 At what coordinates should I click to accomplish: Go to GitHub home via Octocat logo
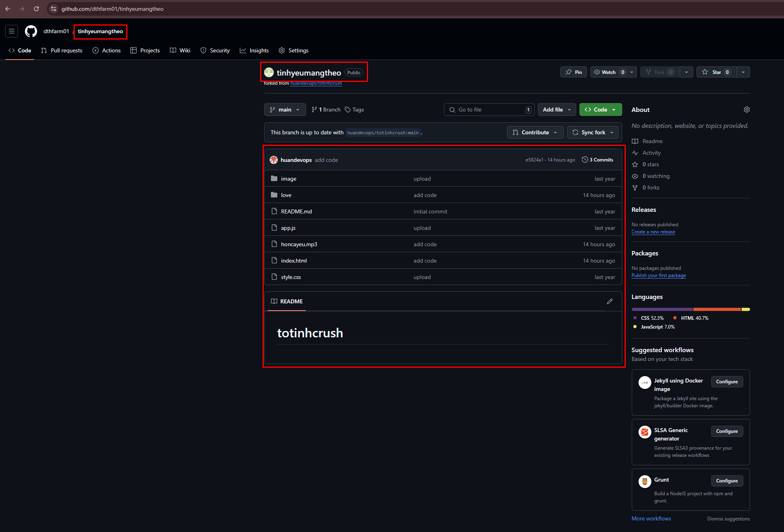(x=31, y=31)
